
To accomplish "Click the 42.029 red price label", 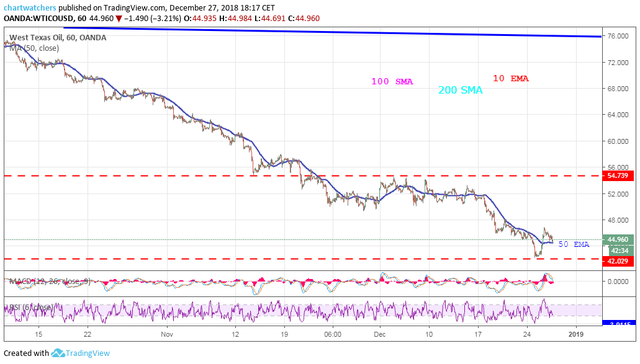I will point(618,261).
